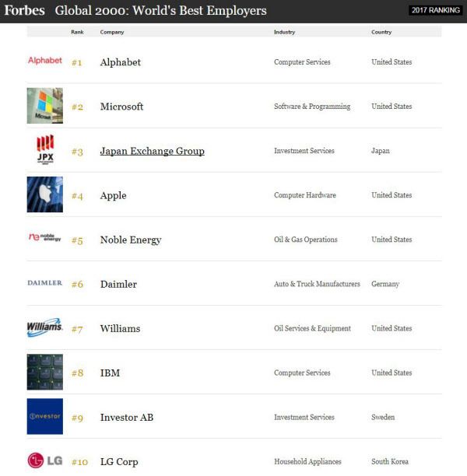Click rank #3 next to Japan Exchange Group
This screenshot has width=467, height=476.
click(x=77, y=152)
